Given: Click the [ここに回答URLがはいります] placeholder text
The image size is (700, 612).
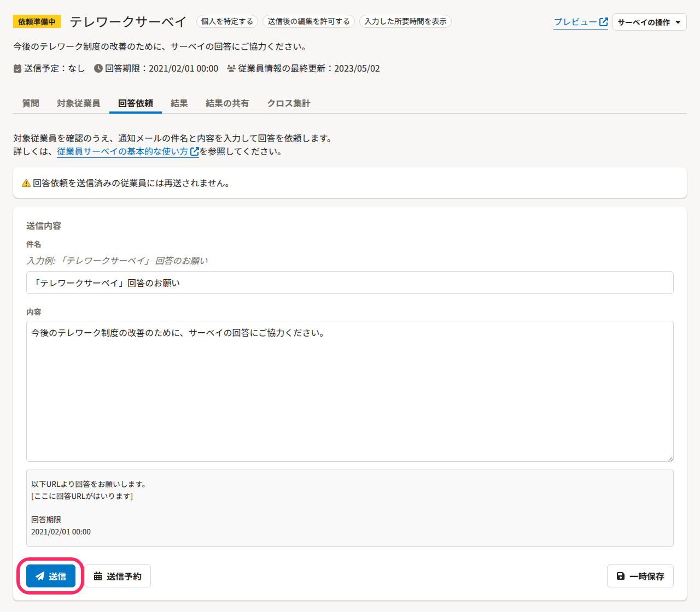Looking at the screenshot, I should click(x=82, y=496).
